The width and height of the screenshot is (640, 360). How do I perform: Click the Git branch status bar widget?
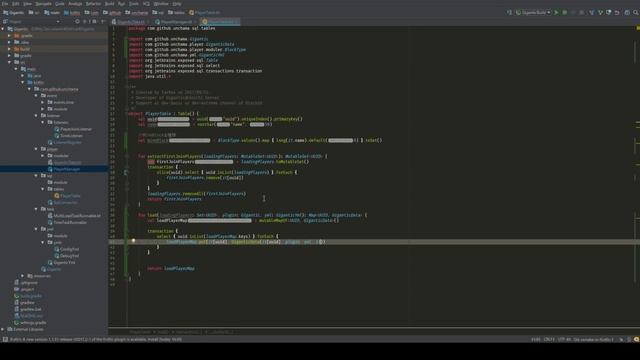click(x=593, y=339)
